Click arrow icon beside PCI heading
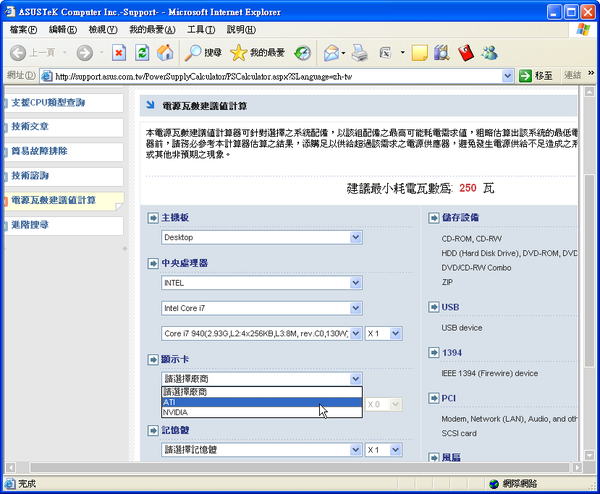 434,398
